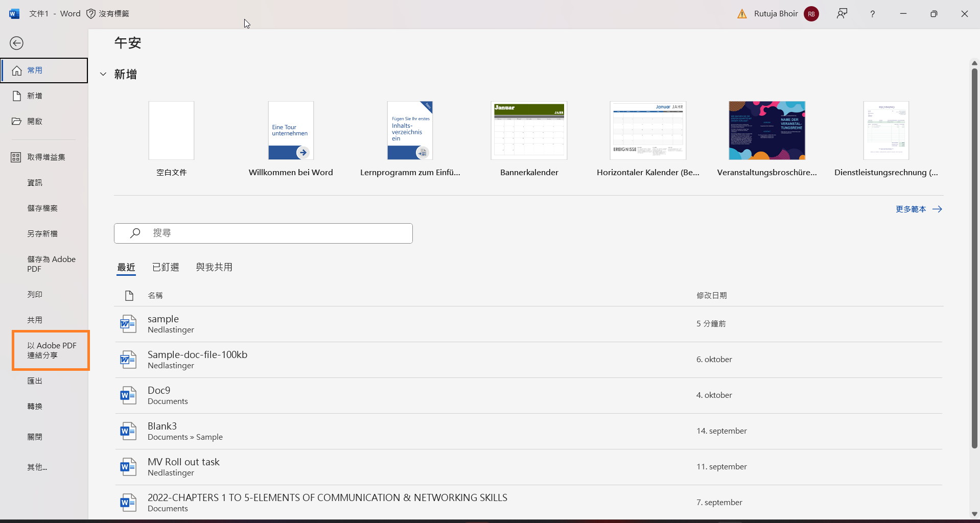980x523 pixels.
Task: Open the Doc9 file name
Action: tap(159, 391)
